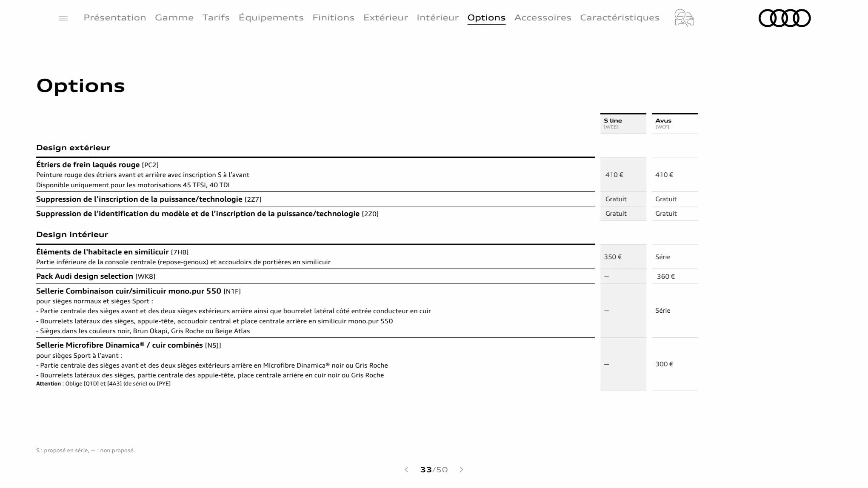This screenshot has width=868, height=488.
Task: Select the Options tab
Action: coord(486,17)
